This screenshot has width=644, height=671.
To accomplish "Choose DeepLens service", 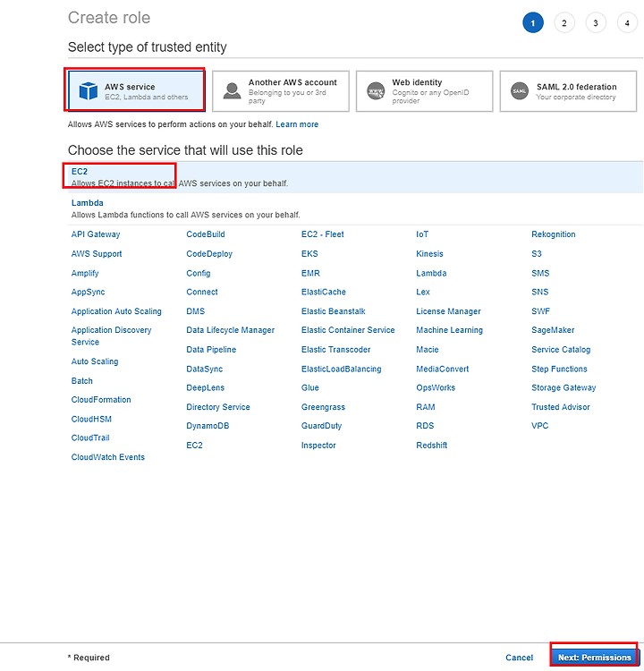I will (205, 387).
